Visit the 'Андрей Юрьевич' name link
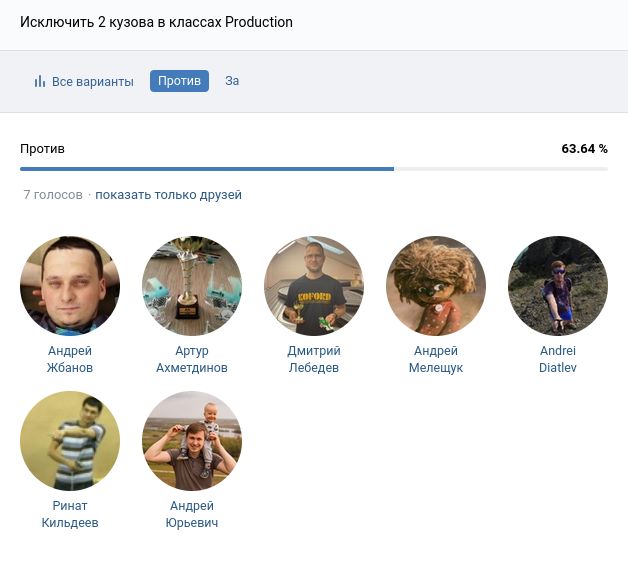 point(192,514)
